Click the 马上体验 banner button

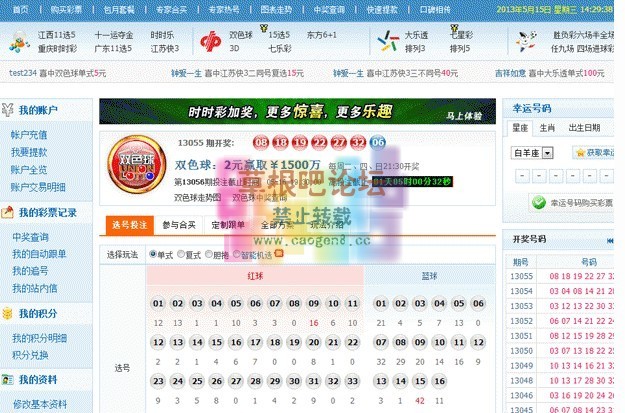[464, 116]
